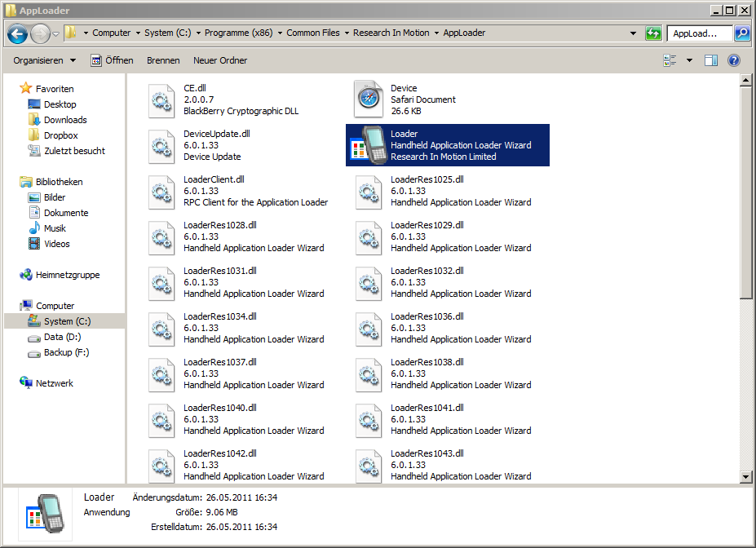
Task: Open help with the question mark icon
Action: [734, 60]
